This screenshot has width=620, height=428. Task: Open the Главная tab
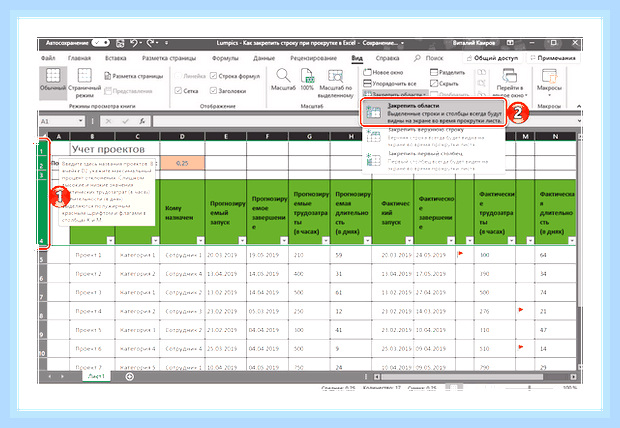tap(79, 58)
